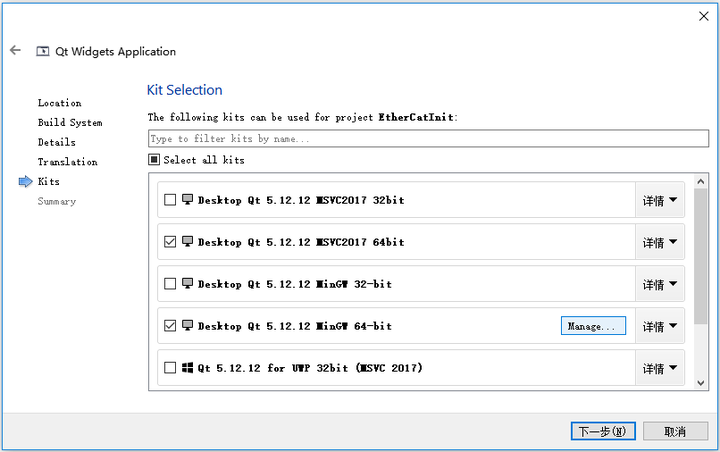Screen dimensions: 720x452
Task: Expand 详情 for MSVC2017 32bit kit
Action: coord(659,200)
